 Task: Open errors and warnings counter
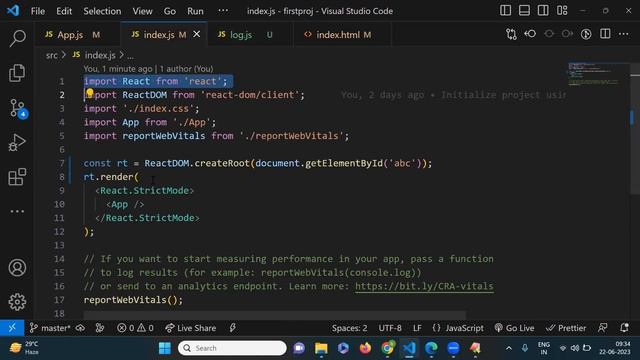click(x=135, y=328)
